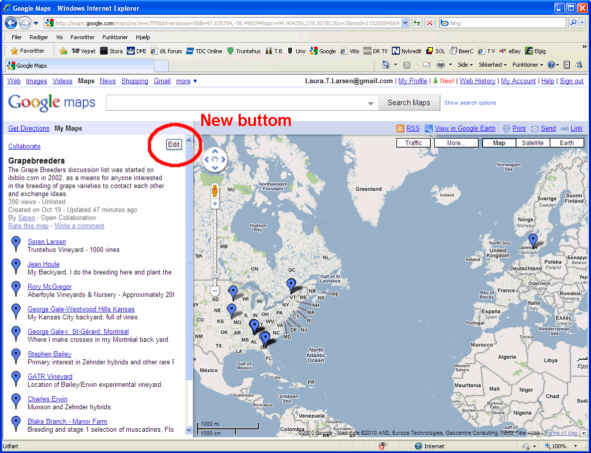Image resolution: width=591 pixels, height=453 pixels.
Task: Open the Nykredit favorite
Action: 407,51
